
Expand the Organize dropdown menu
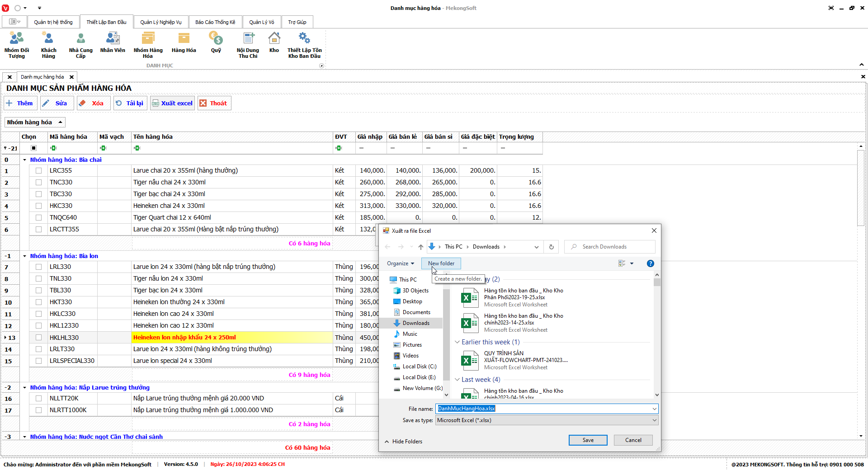tap(400, 263)
